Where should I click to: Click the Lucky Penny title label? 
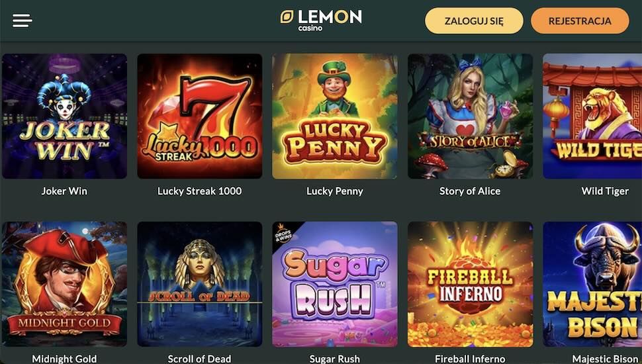pos(334,191)
